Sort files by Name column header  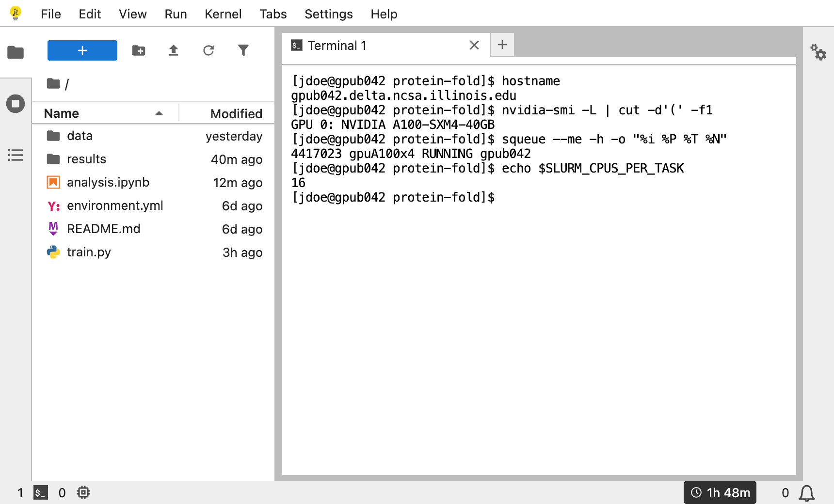click(x=105, y=113)
